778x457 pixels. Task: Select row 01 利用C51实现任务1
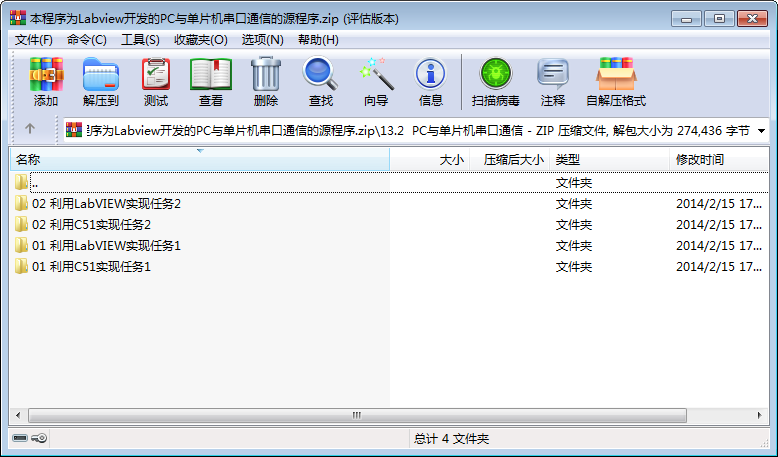tap(389, 266)
